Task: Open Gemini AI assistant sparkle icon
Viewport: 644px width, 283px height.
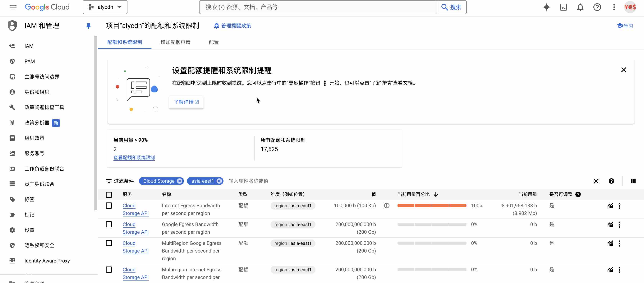Action: [x=546, y=7]
